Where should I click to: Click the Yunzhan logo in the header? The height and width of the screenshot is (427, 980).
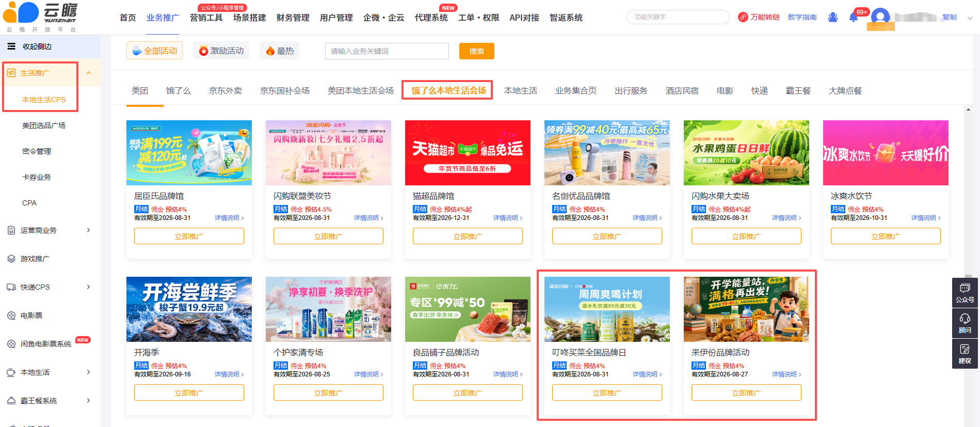click(x=41, y=17)
